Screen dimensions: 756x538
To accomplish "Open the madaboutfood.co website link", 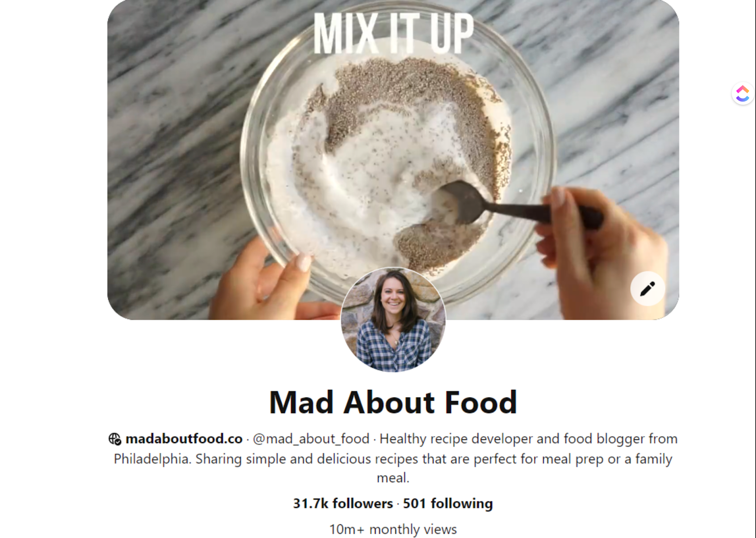I will (184, 439).
